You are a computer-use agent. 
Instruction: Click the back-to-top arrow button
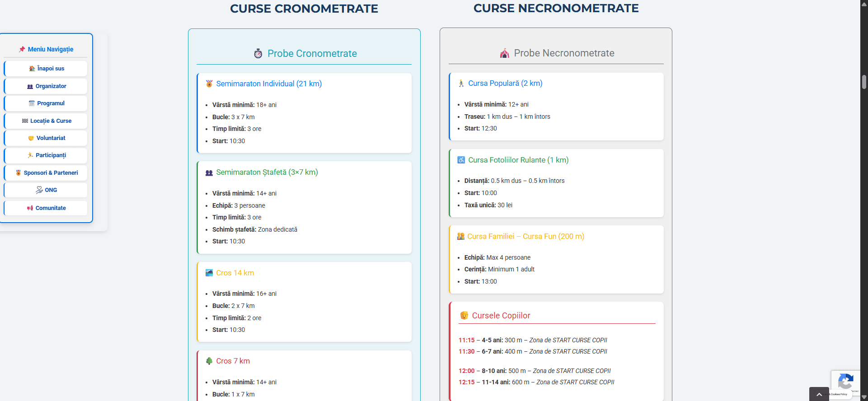[x=819, y=394]
